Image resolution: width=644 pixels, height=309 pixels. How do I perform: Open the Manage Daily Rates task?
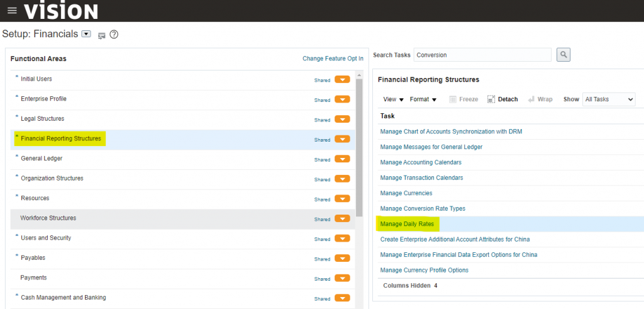406,224
